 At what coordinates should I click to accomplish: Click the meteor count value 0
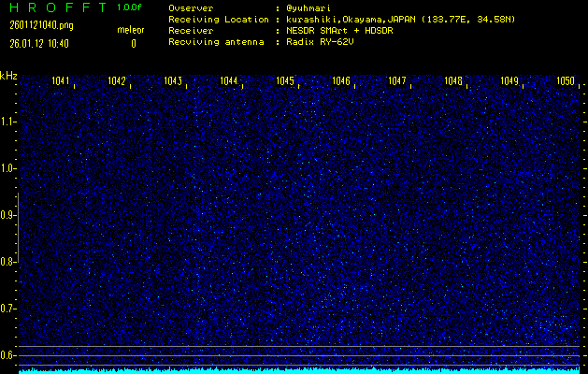click(134, 44)
